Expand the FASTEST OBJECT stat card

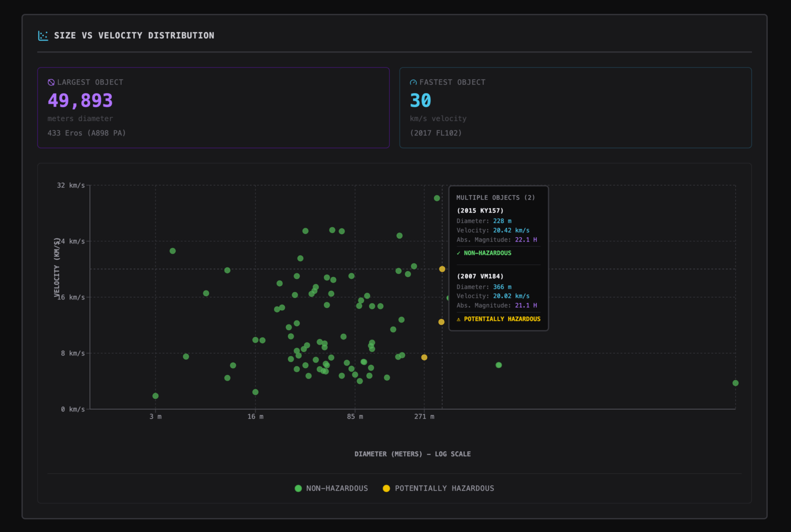pyautogui.click(x=575, y=108)
